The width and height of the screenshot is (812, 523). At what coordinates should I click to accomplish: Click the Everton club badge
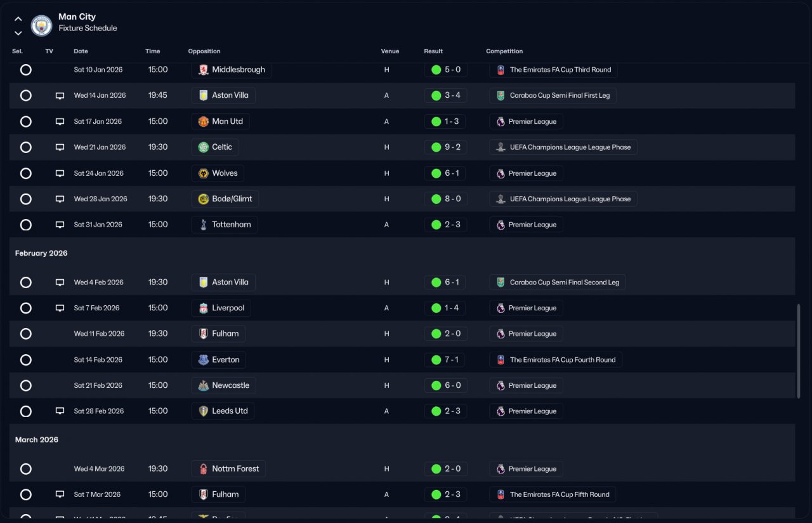point(203,360)
